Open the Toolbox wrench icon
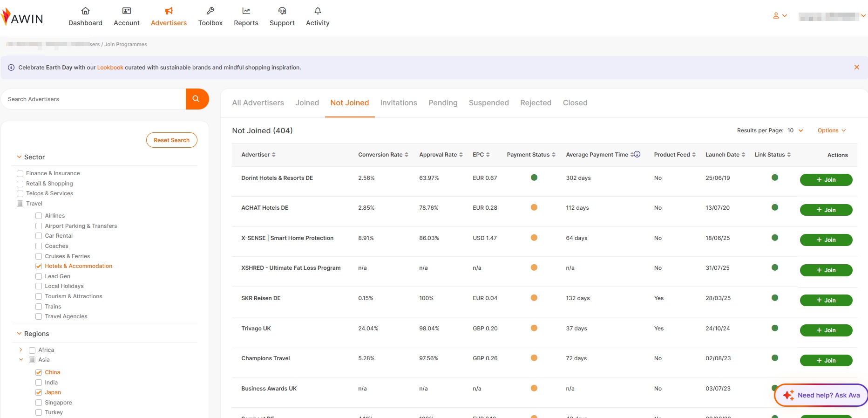Image resolution: width=868 pixels, height=418 pixels. 210,11
